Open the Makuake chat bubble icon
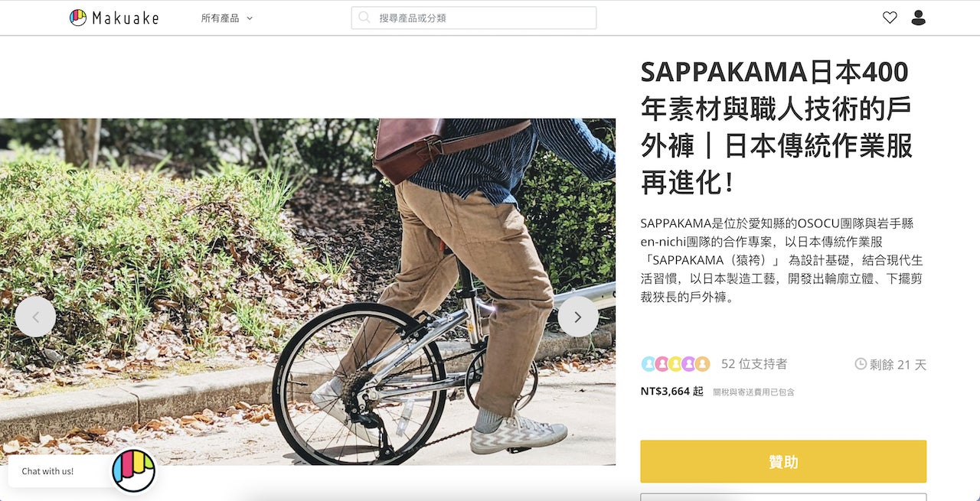Image resolution: width=980 pixels, height=501 pixels. [134, 470]
